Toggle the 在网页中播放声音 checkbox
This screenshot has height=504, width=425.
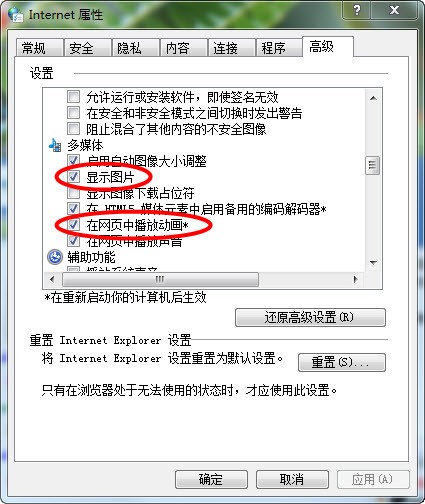point(73,241)
